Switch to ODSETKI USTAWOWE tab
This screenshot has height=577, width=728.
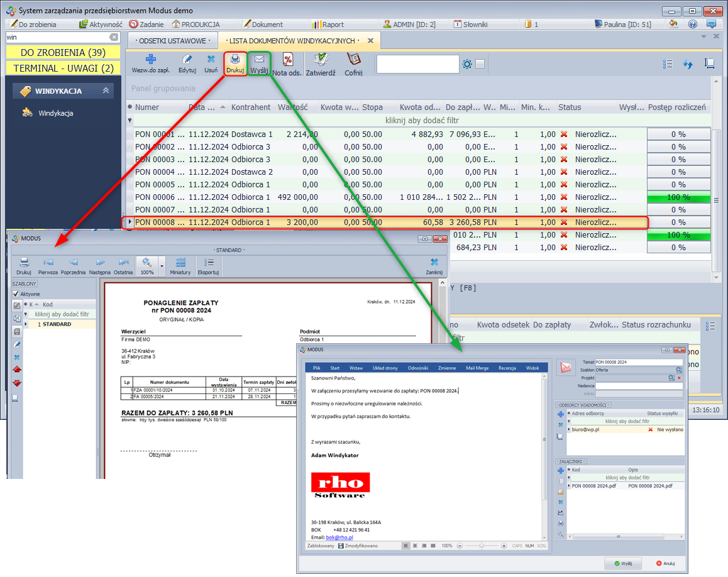(172, 41)
